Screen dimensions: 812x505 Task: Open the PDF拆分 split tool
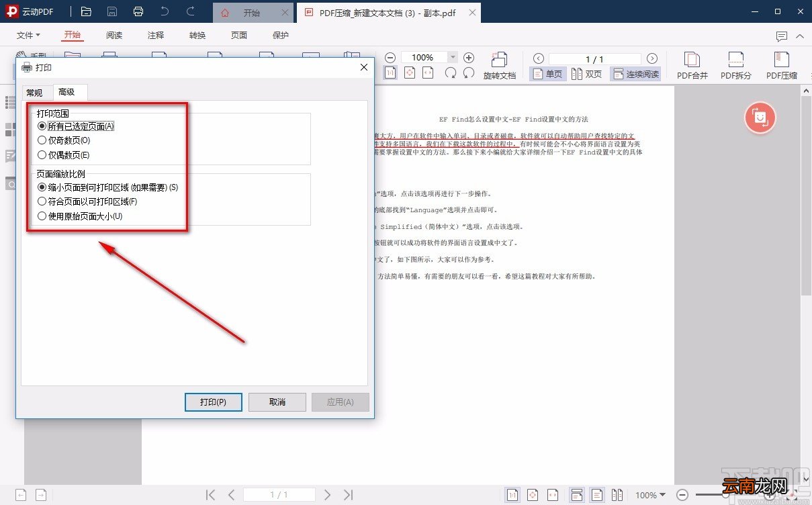click(736, 66)
